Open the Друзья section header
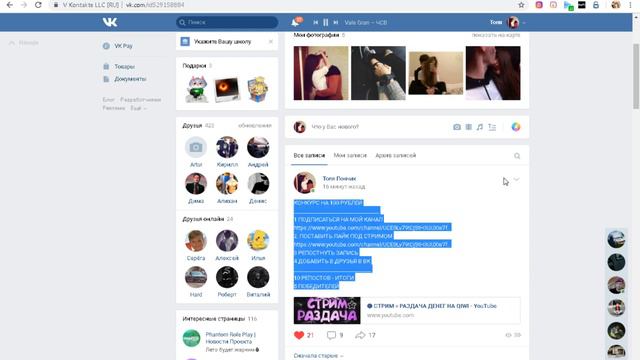 coord(192,125)
